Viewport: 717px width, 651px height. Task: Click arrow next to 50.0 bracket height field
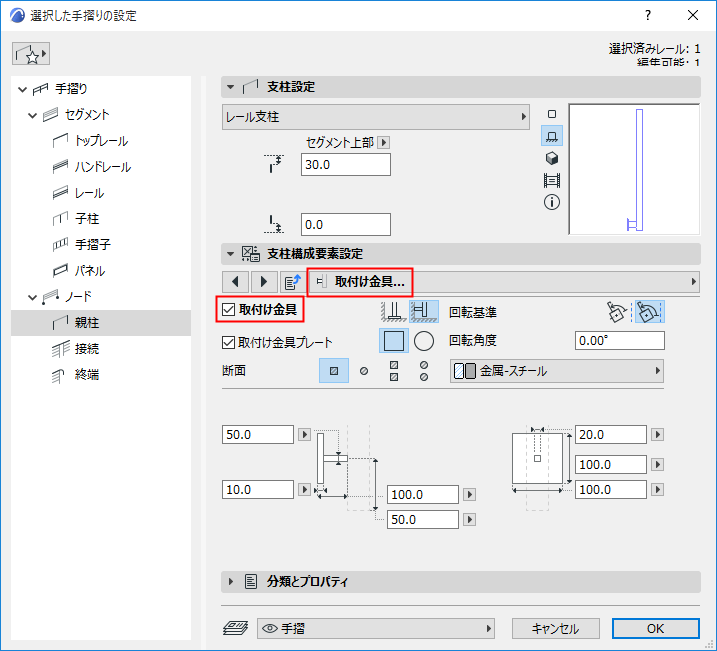pos(305,434)
